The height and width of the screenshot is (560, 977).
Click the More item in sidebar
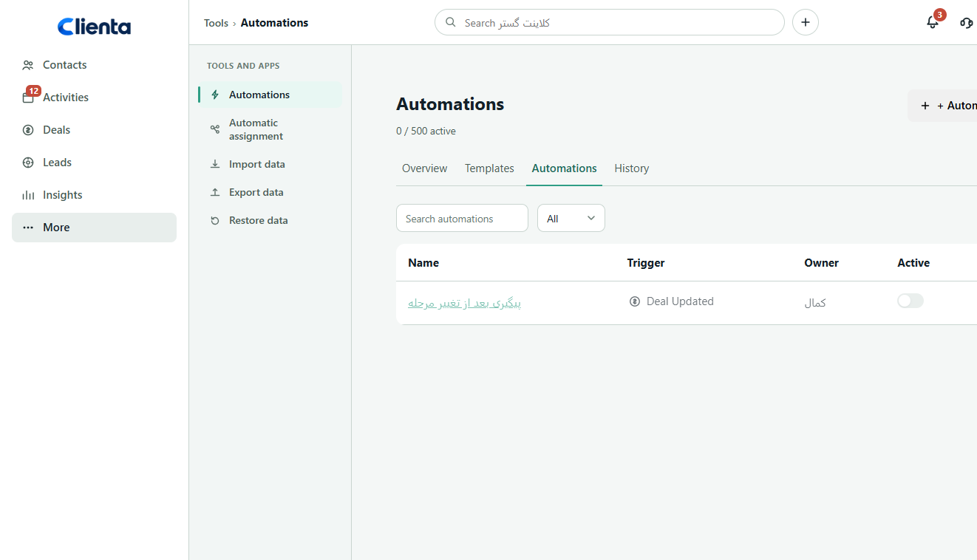[x=94, y=228]
